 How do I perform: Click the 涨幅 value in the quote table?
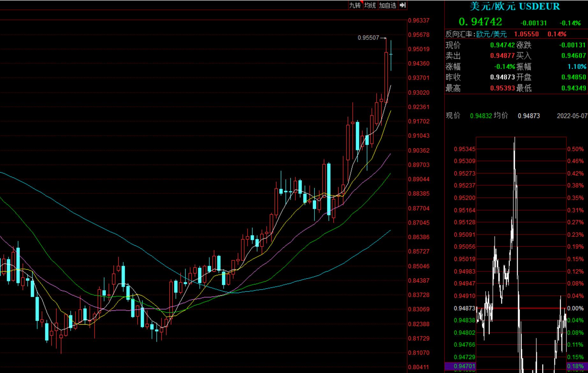[505, 67]
